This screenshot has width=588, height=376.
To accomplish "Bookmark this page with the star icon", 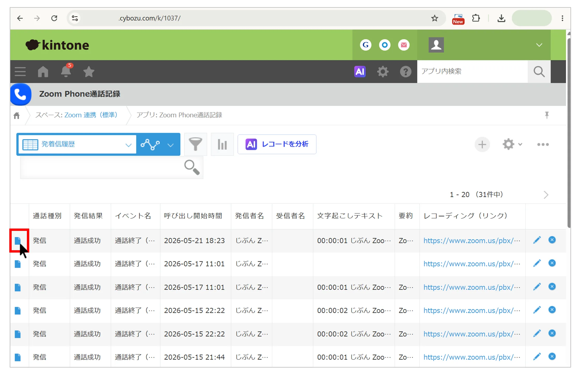I will point(434,18).
